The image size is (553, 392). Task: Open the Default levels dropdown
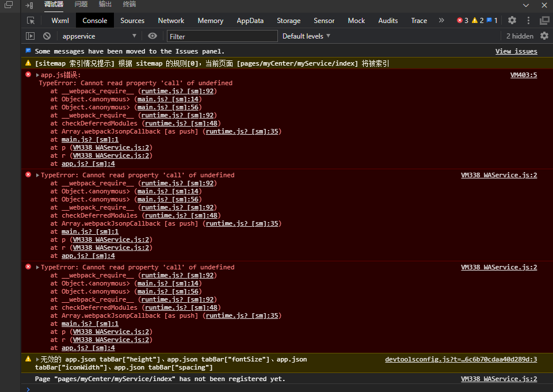point(306,36)
